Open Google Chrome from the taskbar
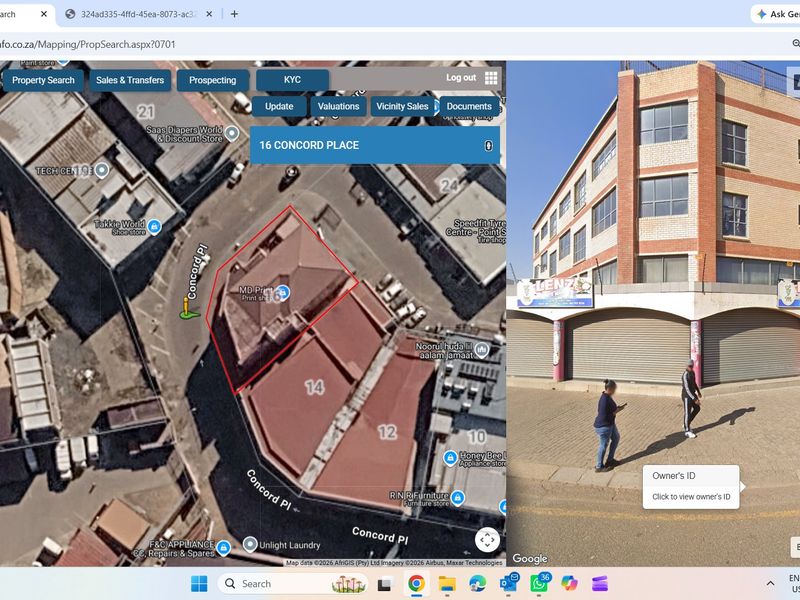The width and height of the screenshot is (800, 600). click(x=416, y=584)
